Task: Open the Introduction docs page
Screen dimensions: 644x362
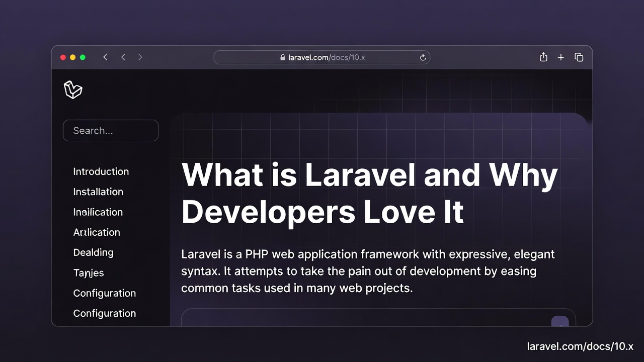Action: [x=101, y=171]
